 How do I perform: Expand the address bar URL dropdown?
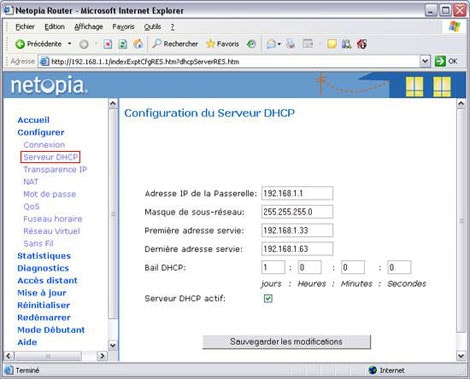[425, 61]
